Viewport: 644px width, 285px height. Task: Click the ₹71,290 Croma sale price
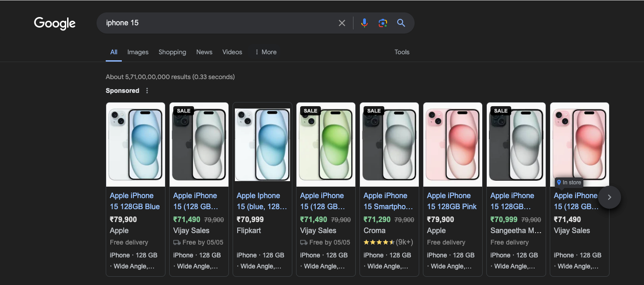[x=377, y=220]
